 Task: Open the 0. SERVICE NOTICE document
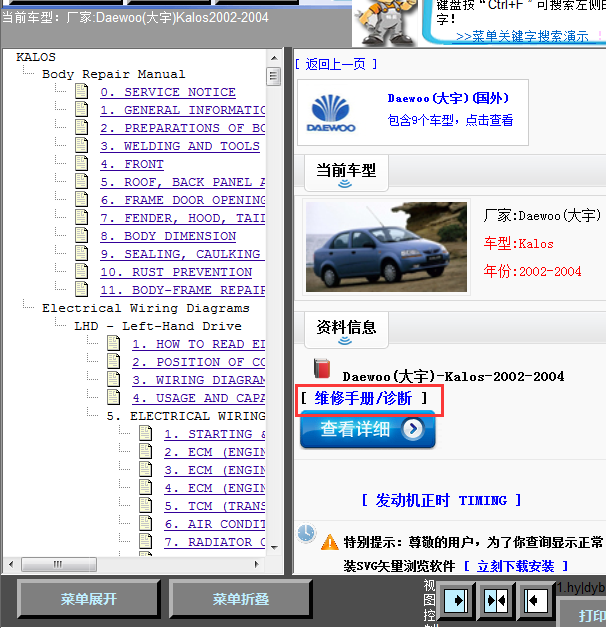pyautogui.click(x=168, y=92)
